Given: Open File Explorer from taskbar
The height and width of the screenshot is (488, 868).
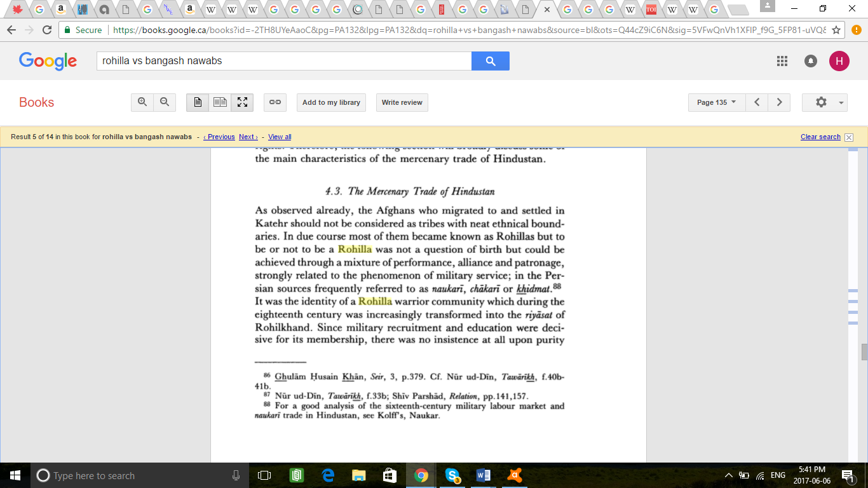Looking at the screenshot, I should tap(359, 475).
